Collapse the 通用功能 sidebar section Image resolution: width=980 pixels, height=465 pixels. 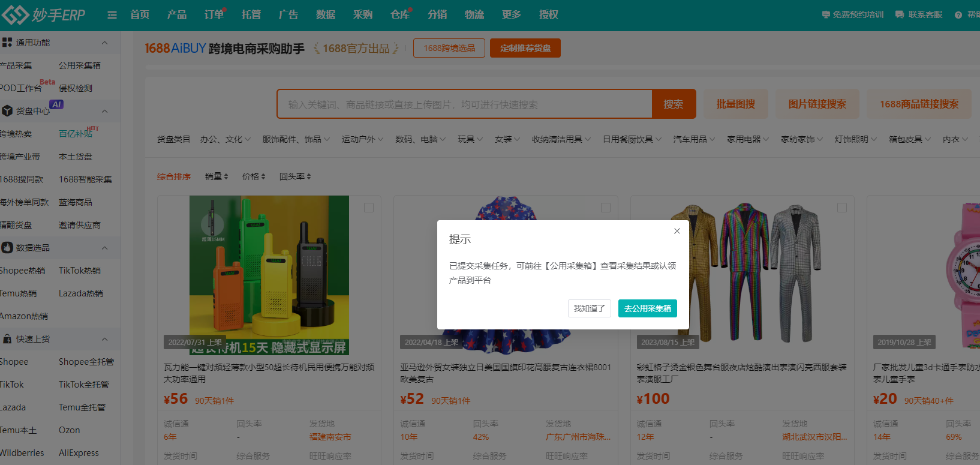click(x=105, y=43)
